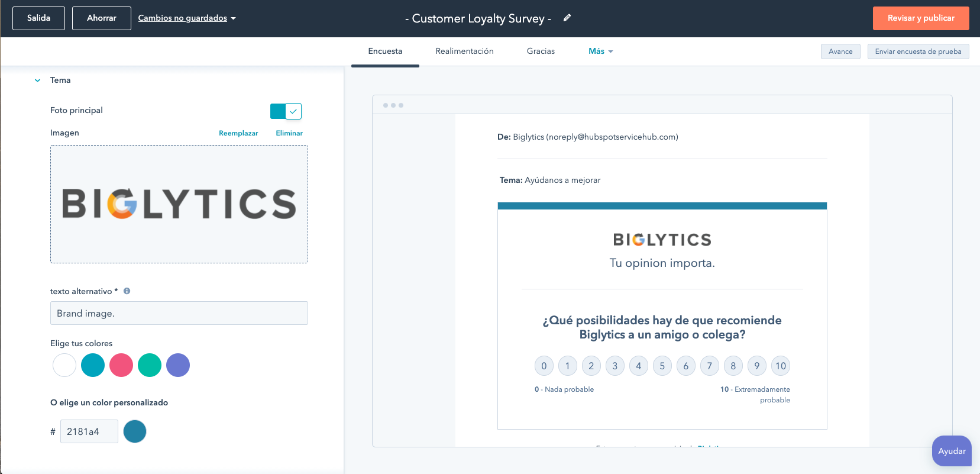Click the survey question about recommending Biglytics
The image size is (980, 474).
coord(662,327)
